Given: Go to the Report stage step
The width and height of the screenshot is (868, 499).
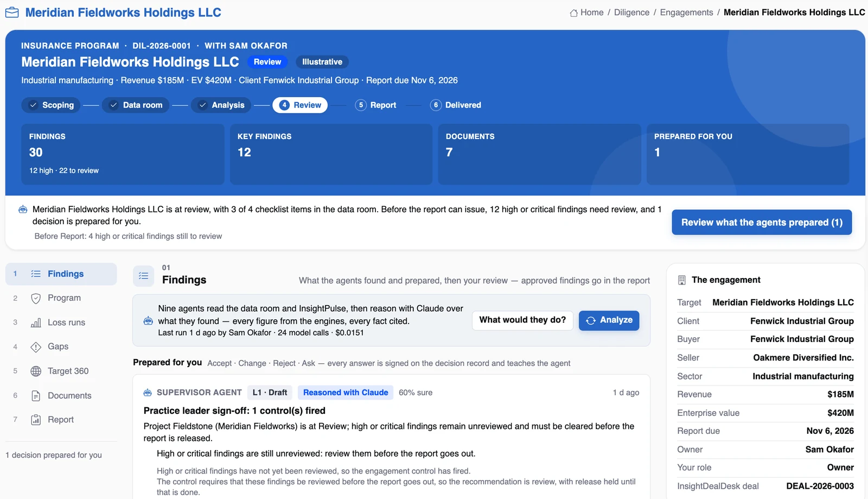Looking at the screenshot, I should click(376, 105).
